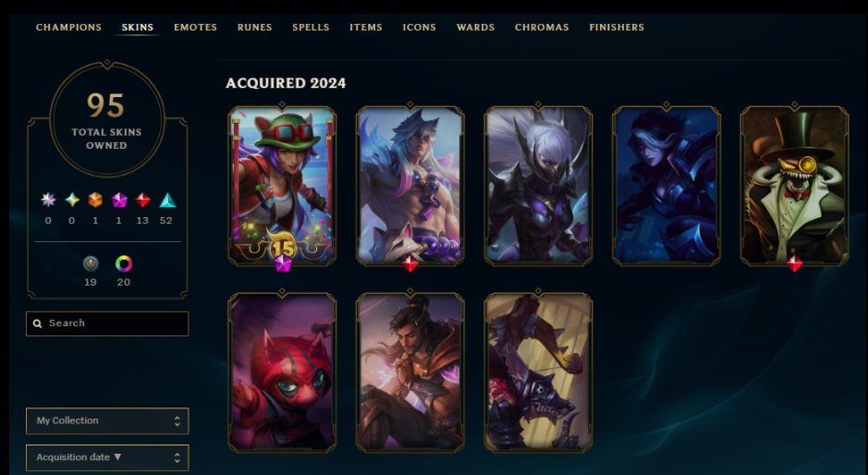
Task: Click the legacy skins emblem icon above 19
Action: (x=91, y=264)
